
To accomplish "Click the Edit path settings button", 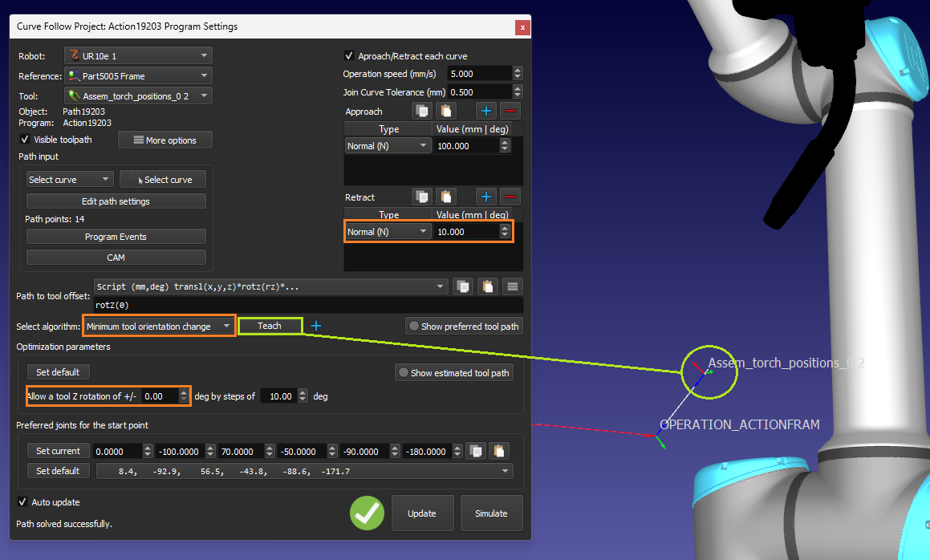I will (116, 201).
